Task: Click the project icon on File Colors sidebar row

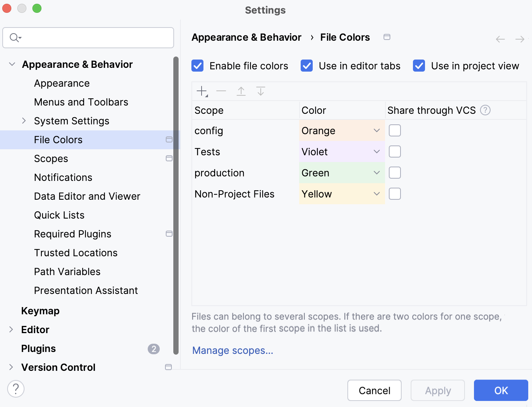Action: click(x=169, y=139)
